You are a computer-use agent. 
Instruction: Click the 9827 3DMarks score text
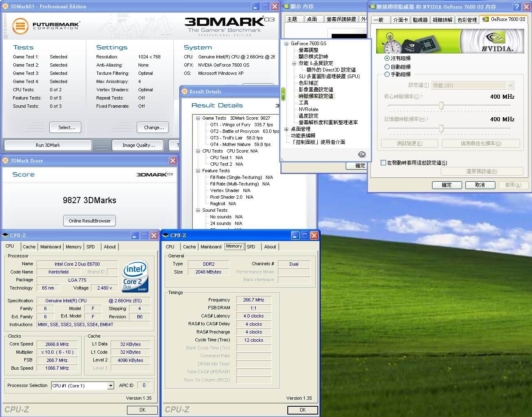point(90,200)
